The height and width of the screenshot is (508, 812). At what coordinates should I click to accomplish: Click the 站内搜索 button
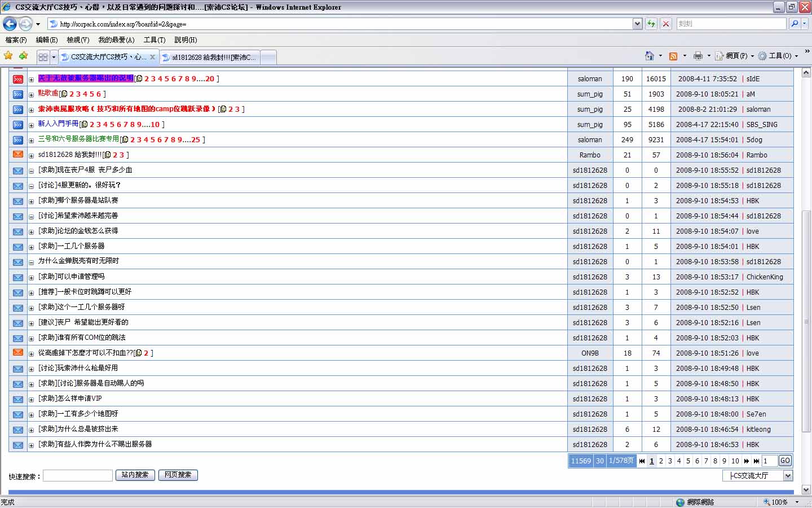(x=135, y=475)
